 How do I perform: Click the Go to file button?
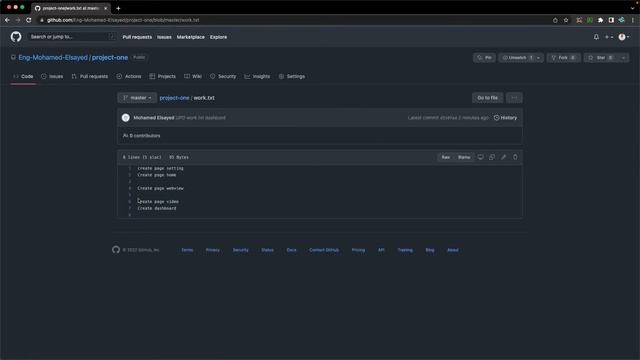pyautogui.click(x=487, y=98)
